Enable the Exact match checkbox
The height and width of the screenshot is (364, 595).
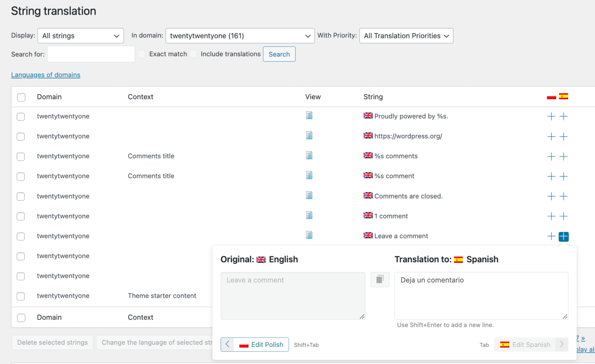click(x=141, y=54)
